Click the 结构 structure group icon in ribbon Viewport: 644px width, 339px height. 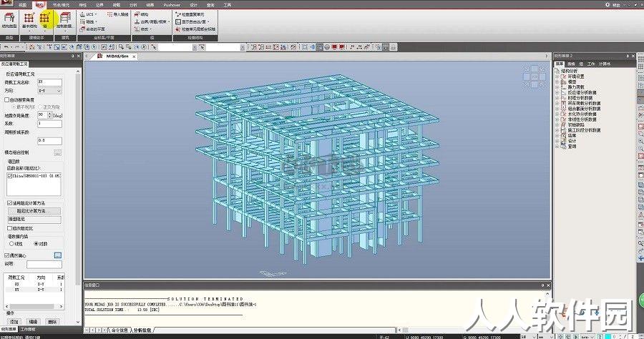pyautogui.click(x=137, y=14)
